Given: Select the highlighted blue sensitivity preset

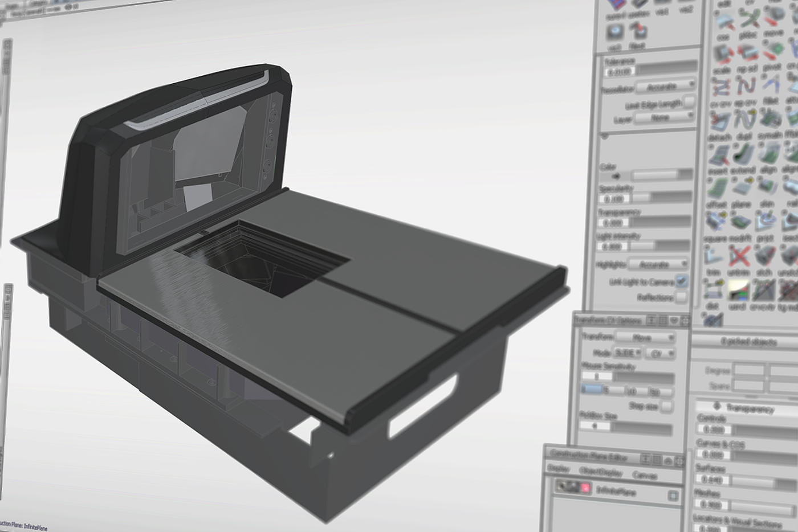Looking at the screenshot, I should point(592,389).
